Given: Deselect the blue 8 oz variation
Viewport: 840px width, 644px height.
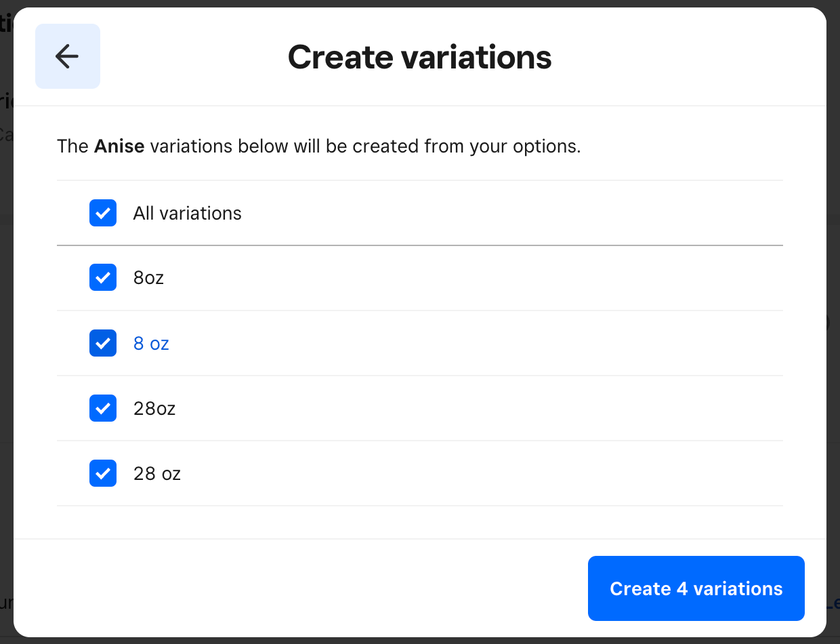Looking at the screenshot, I should (102, 343).
